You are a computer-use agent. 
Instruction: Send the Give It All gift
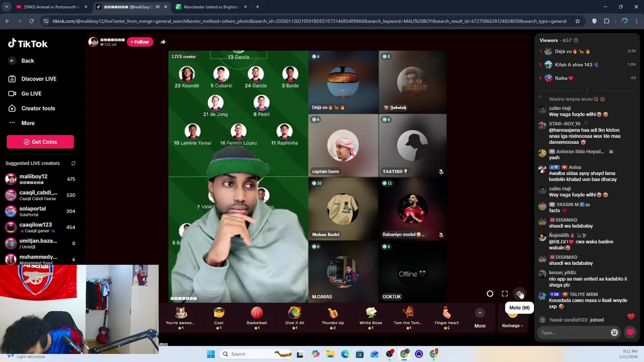(295, 318)
